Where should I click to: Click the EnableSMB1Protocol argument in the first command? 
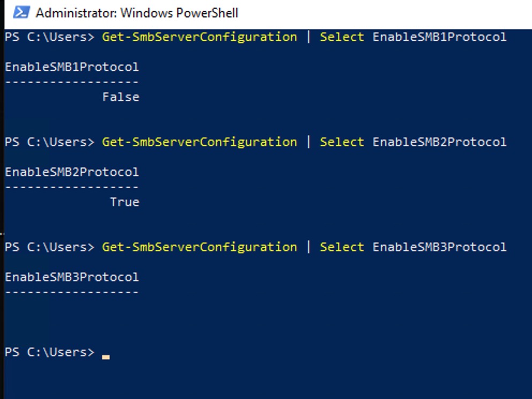point(439,37)
